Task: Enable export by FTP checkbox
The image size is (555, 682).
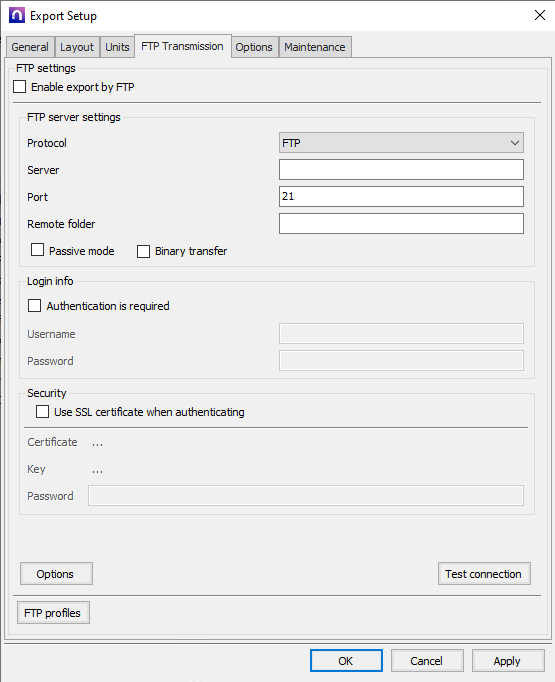Action: coord(20,87)
